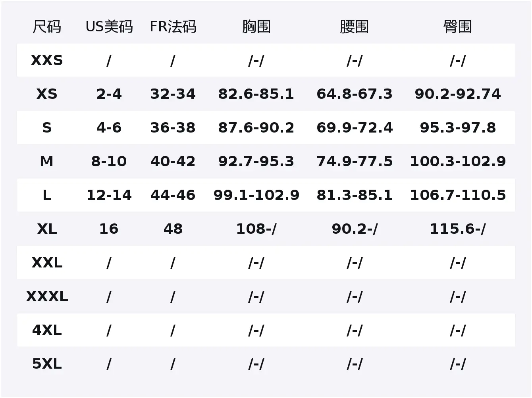Click the 胸围 header
Screen dimensions: 532x398
256,27
